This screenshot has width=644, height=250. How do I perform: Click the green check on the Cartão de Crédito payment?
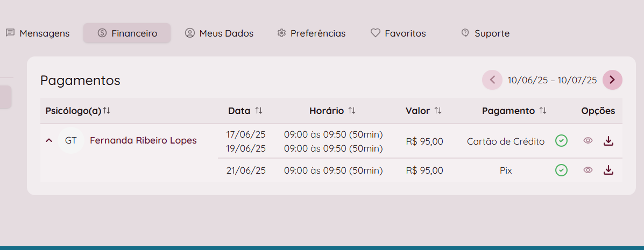561,141
